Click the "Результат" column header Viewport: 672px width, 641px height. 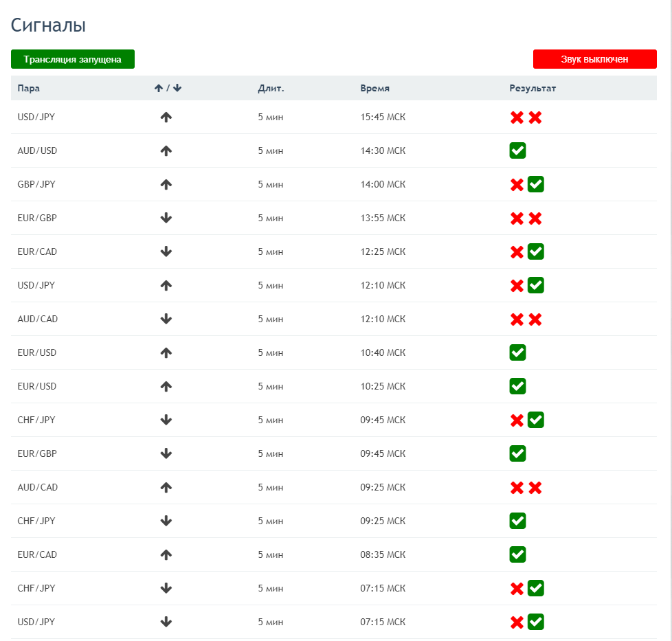[533, 88]
